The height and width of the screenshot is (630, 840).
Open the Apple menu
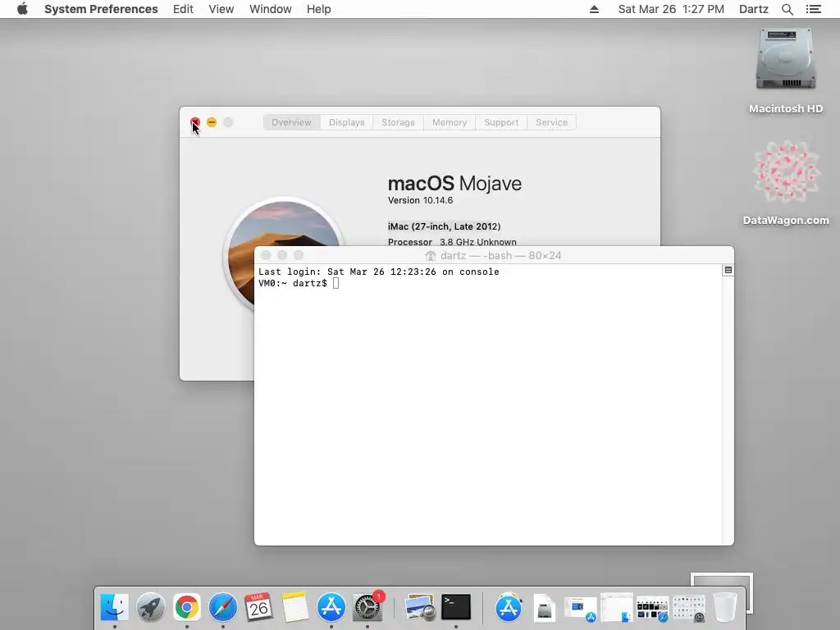point(22,9)
